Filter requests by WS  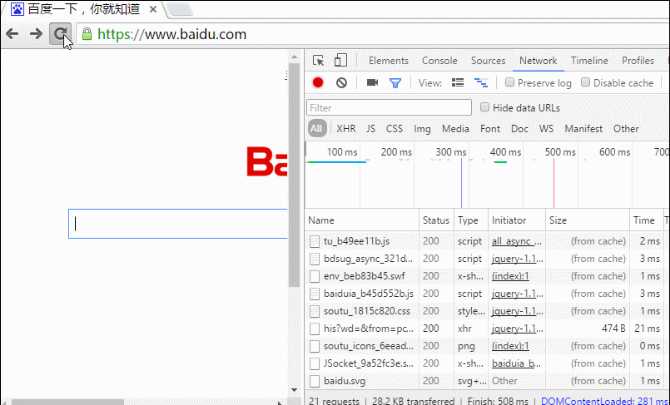[546, 129]
